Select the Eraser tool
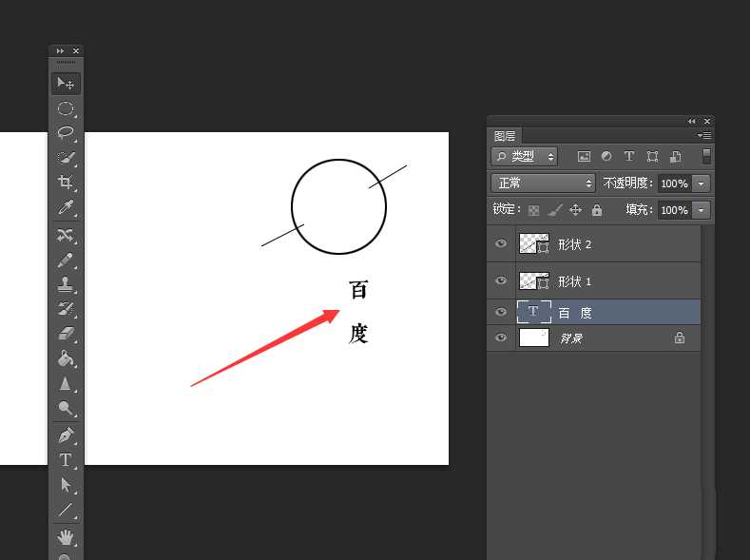This screenshot has width=750, height=560. 66,334
